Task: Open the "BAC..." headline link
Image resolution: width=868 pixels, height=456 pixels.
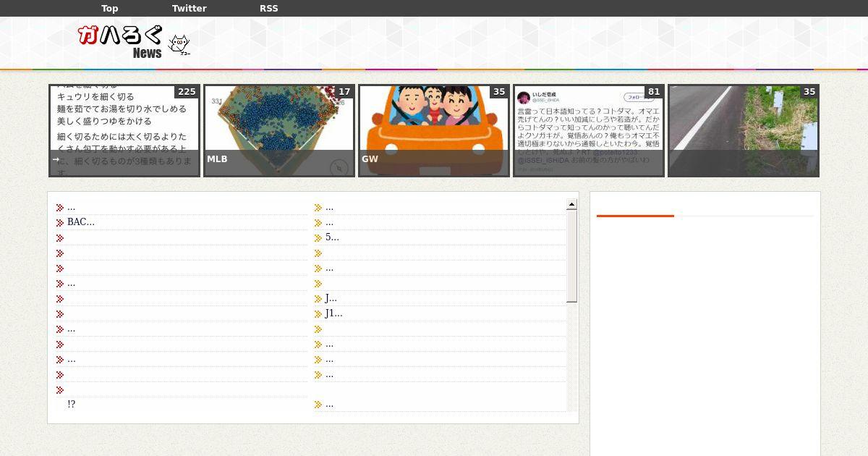Action: point(81,222)
